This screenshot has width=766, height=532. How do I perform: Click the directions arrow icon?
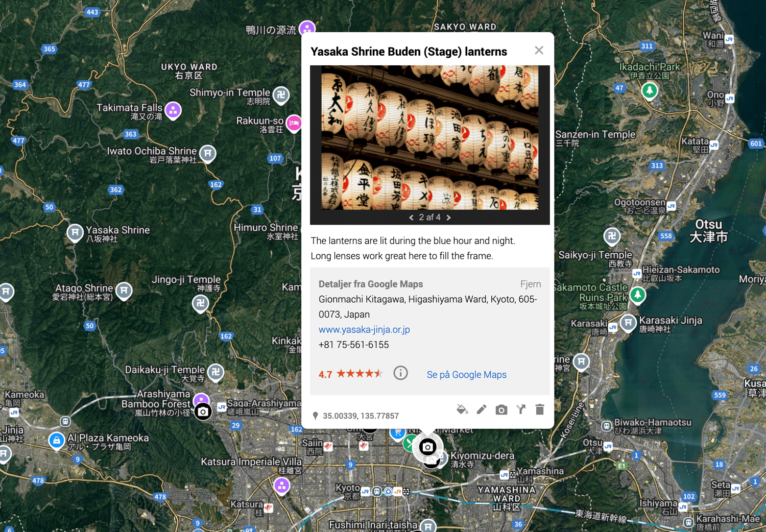[521, 409]
